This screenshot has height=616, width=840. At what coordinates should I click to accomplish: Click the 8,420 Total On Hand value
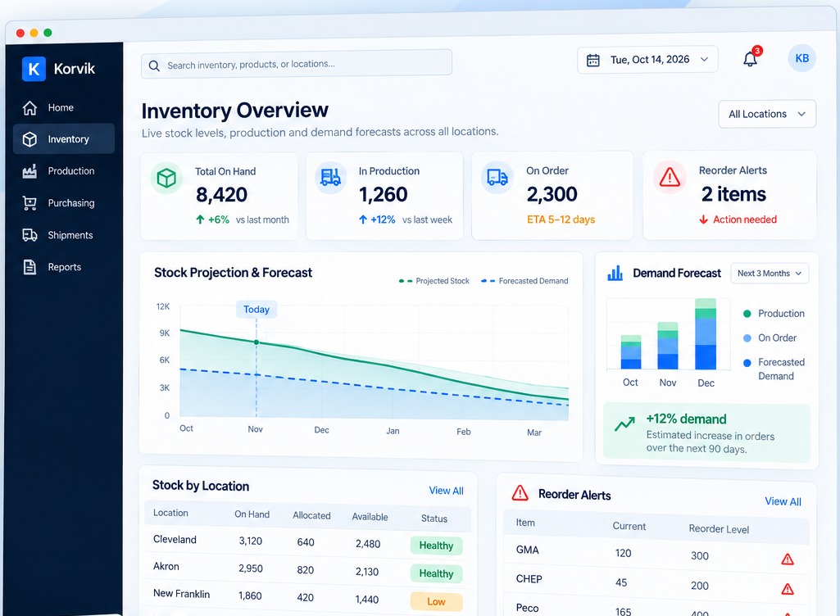[221, 194]
